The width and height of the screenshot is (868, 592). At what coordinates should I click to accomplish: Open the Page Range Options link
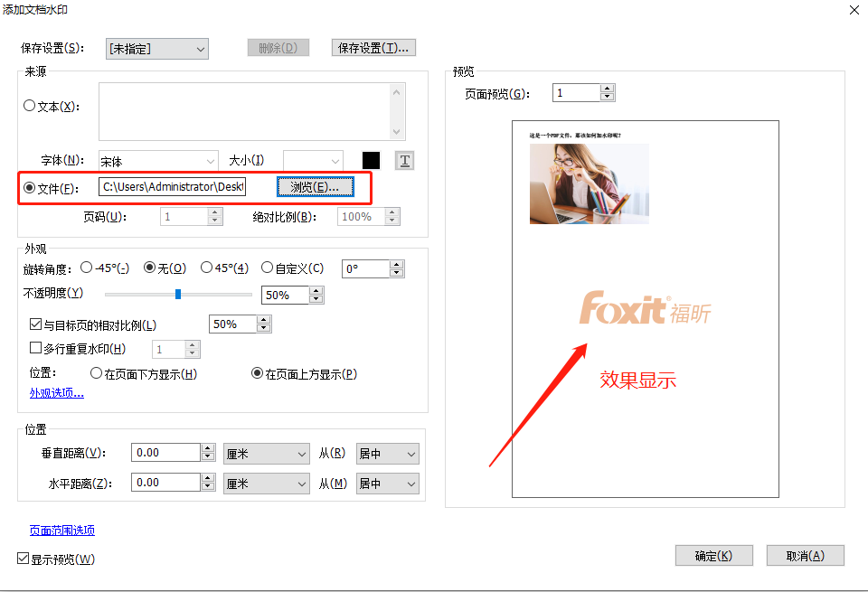(61, 531)
